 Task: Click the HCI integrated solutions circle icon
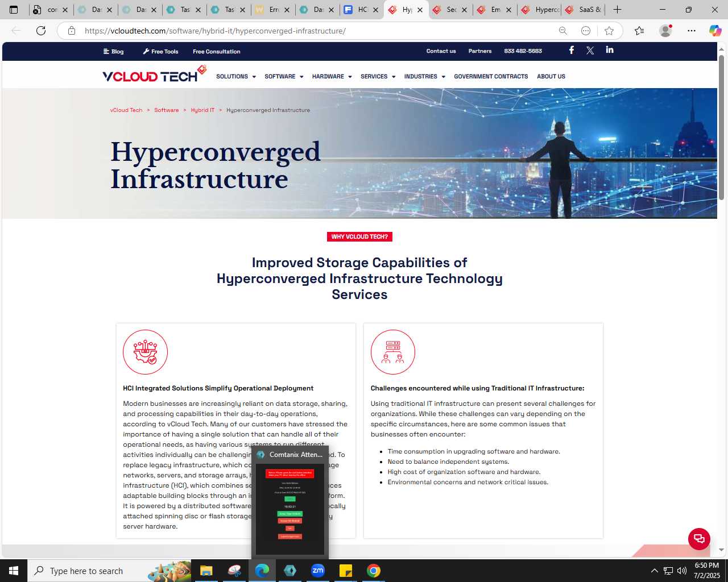(146, 352)
